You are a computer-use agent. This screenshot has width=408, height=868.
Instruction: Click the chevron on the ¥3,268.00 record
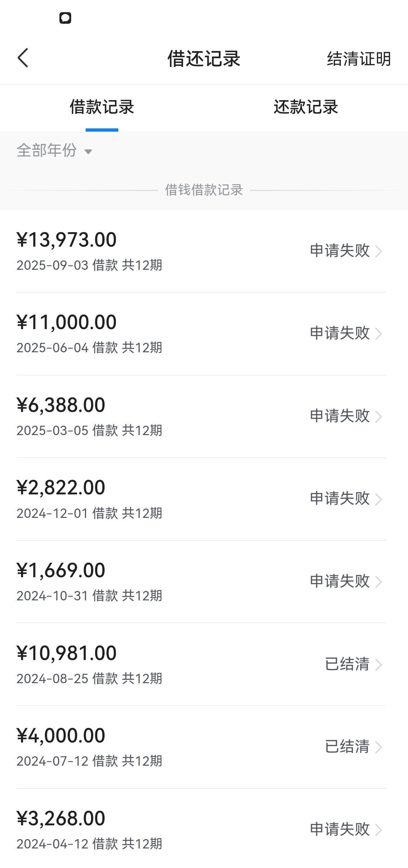coord(378,830)
